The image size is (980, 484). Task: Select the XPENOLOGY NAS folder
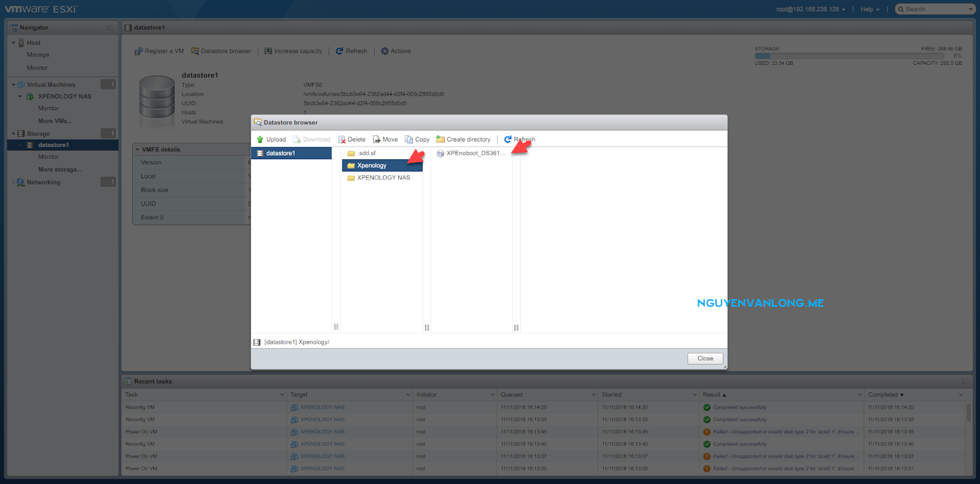pos(379,178)
